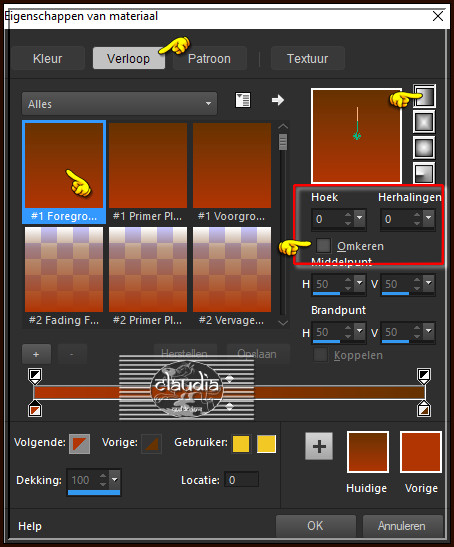Click the right arrow more-options icon
Viewport: 454px width, 547px height.
click(x=278, y=100)
